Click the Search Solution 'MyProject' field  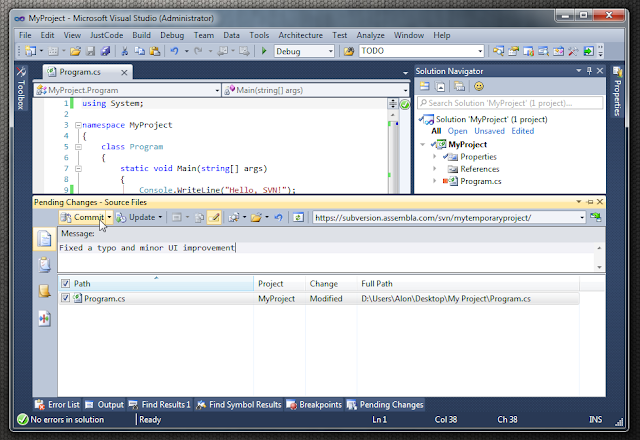click(510, 103)
